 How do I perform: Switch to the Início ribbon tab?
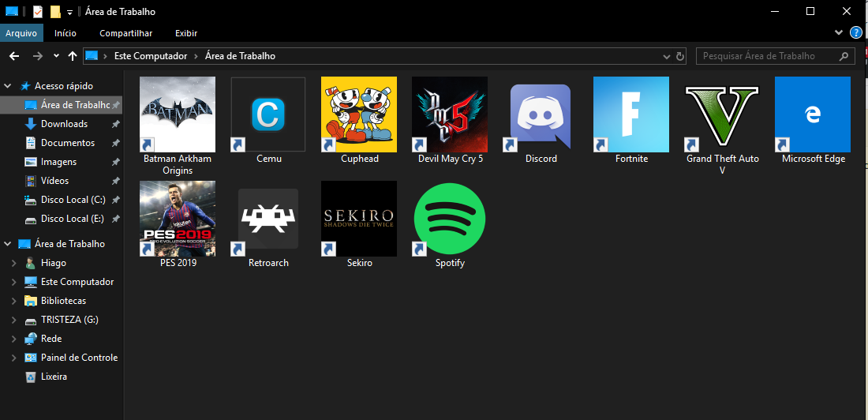click(x=65, y=33)
